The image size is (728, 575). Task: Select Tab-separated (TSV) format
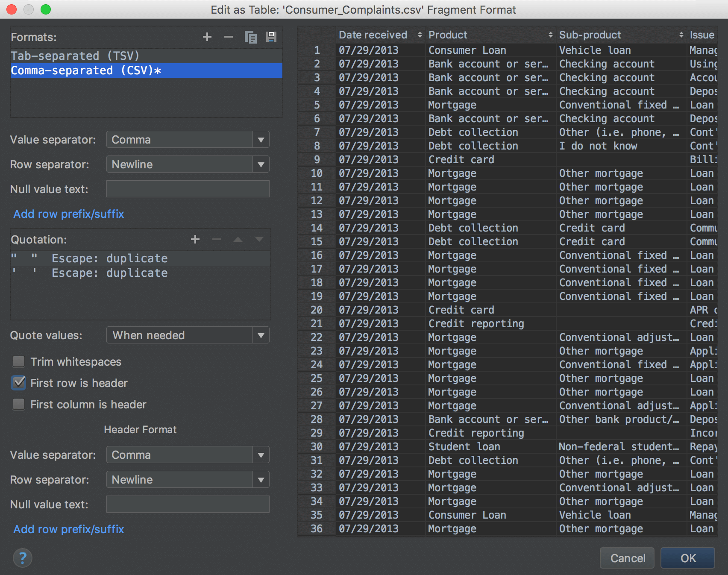click(x=75, y=56)
